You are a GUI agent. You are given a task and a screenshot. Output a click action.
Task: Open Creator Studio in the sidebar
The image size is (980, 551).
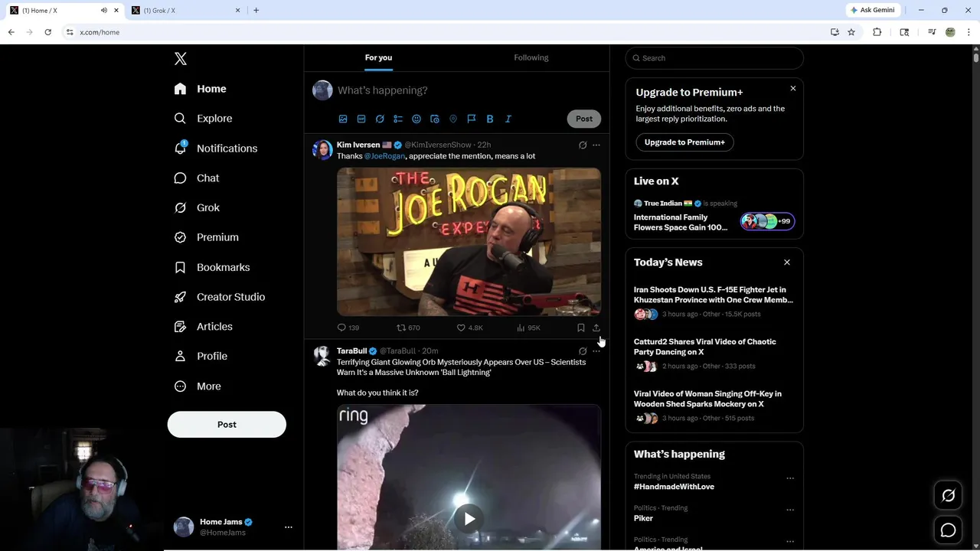pos(219,297)
